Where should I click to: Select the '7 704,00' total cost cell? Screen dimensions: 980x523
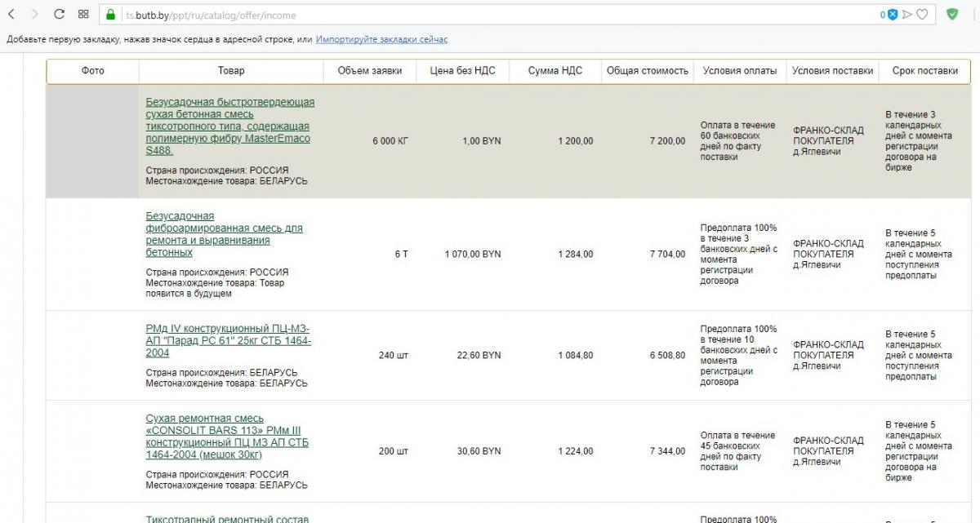click(667, 255)
